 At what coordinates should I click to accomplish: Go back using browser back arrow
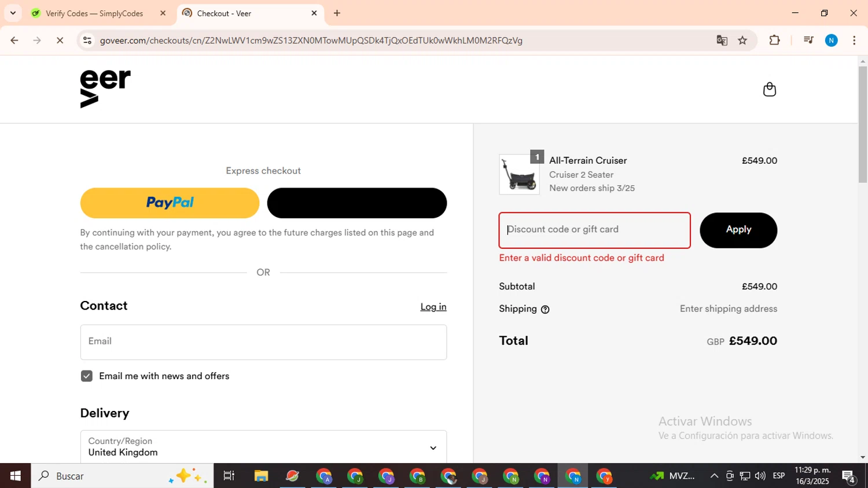click(14, 41)
